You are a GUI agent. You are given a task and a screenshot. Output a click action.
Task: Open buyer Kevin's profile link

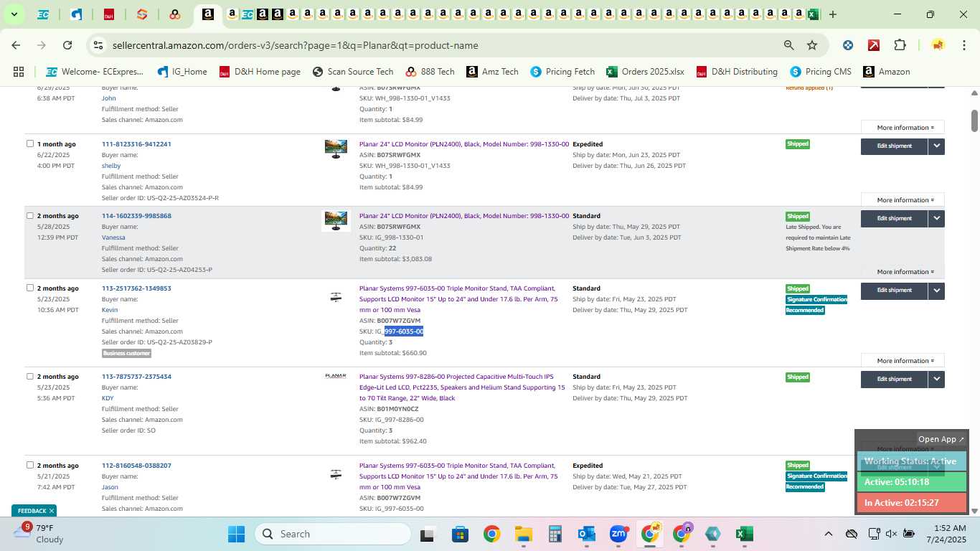(x=110, y=310)
